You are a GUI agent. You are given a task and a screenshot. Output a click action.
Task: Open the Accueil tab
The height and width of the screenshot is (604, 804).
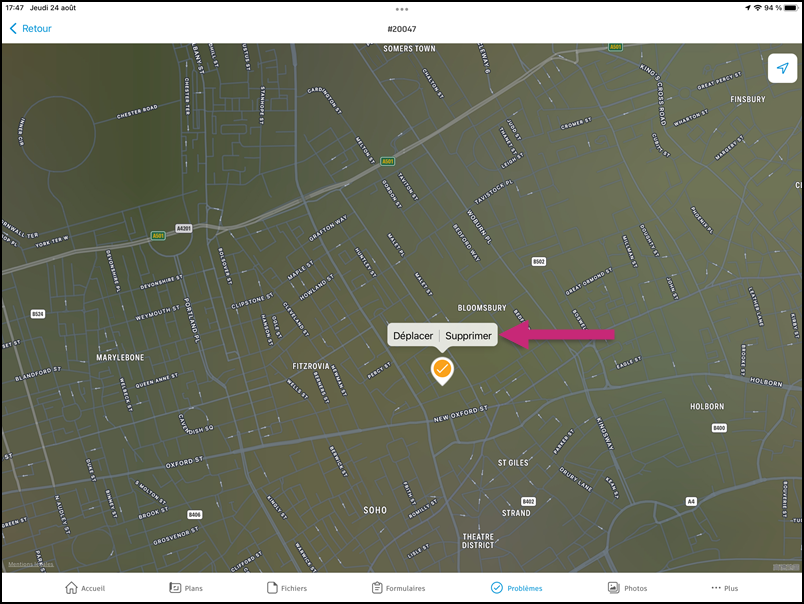(85, 588)
